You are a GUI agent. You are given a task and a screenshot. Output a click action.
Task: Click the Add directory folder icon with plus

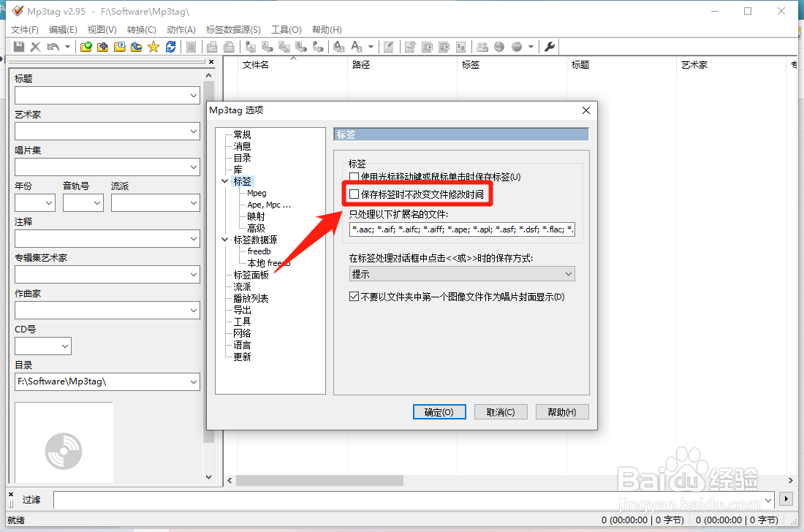click(x=102, y=47)
